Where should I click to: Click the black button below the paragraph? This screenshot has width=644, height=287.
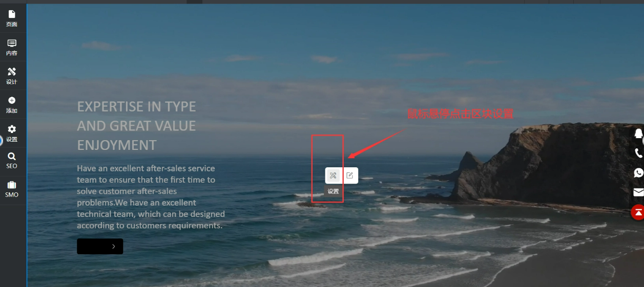100,246
